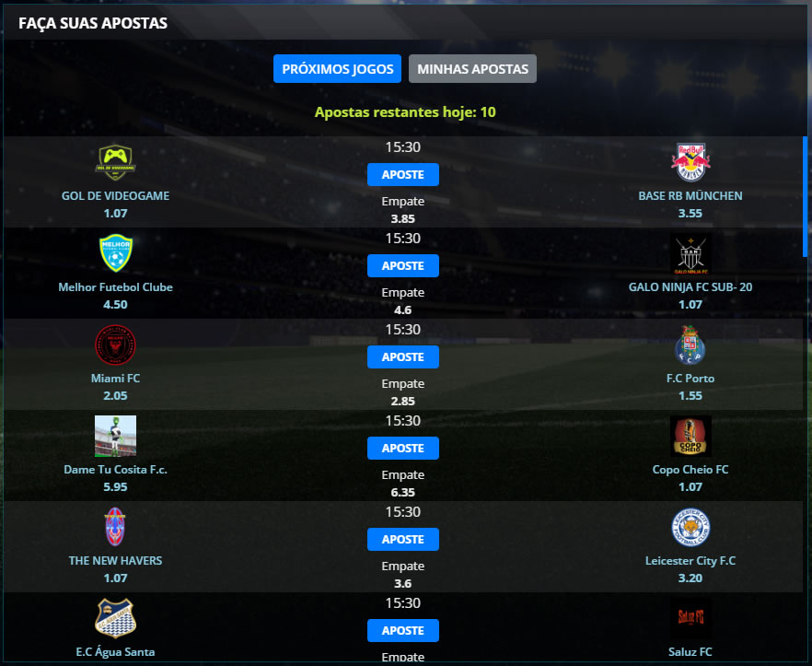
Task: Click Aposte for Água Santa vs Saluz FC
Action: pyautogui.click(x=403, y=631)
